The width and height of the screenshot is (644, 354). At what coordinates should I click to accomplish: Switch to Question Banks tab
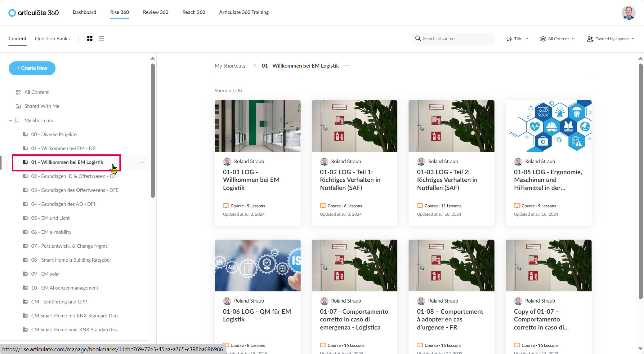(x=52, y=39)
